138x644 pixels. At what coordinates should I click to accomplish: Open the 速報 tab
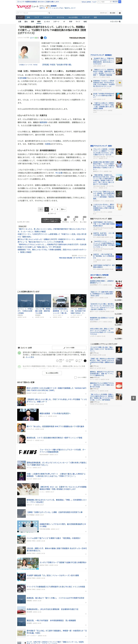[28, 17]
